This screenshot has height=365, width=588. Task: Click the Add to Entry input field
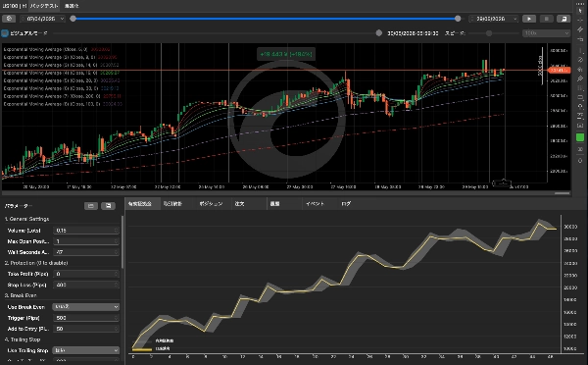(x=86, y=329)
